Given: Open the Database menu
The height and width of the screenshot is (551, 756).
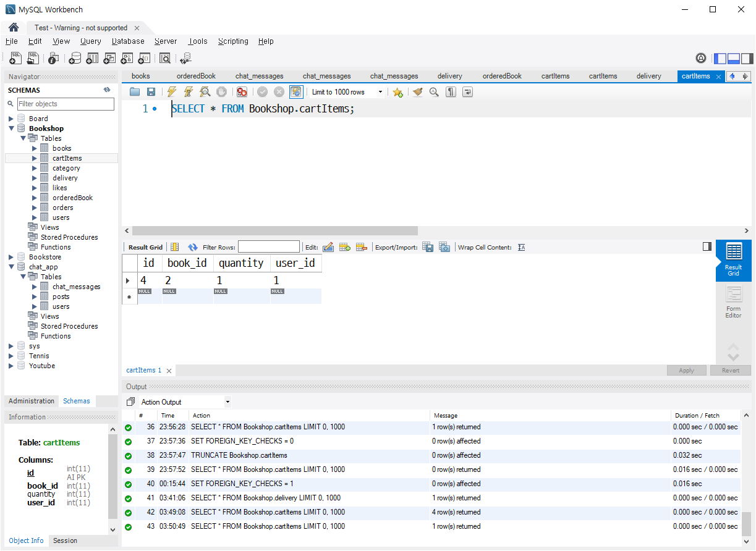Looking at the screenshot, I should (x=128, y=41).
